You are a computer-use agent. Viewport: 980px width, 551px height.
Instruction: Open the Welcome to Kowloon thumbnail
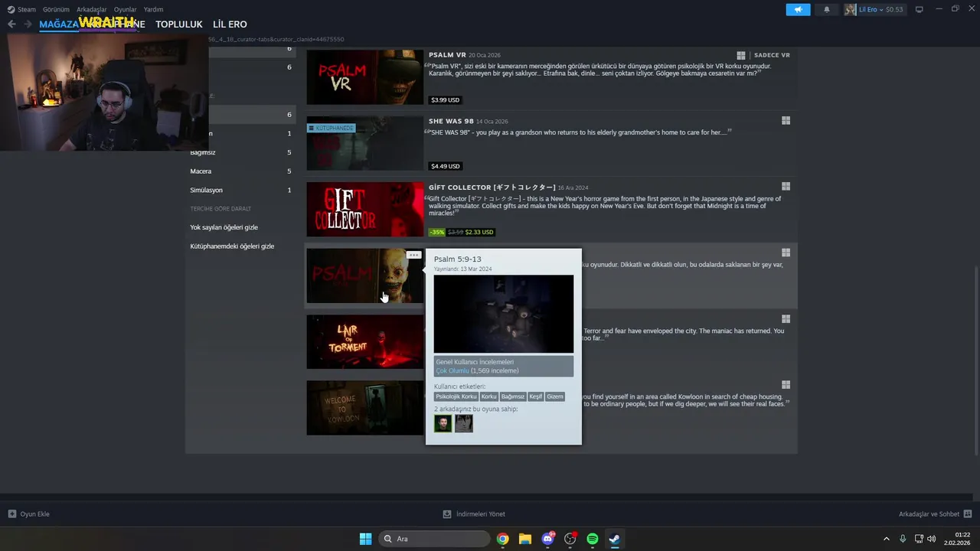pyautogui.click(x=364, y=408)
